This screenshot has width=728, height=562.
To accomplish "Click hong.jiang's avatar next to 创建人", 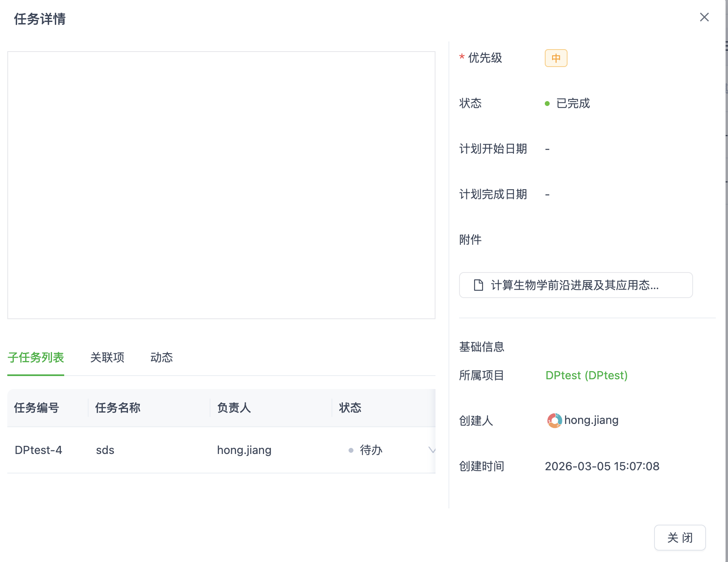I will (554, 420).
